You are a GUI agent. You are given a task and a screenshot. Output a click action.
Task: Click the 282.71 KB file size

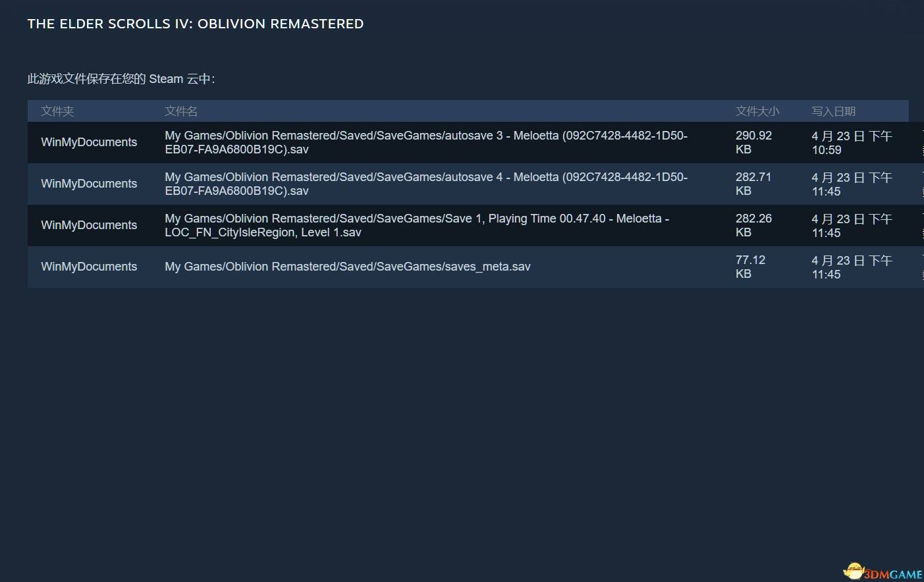click(753, 184)
